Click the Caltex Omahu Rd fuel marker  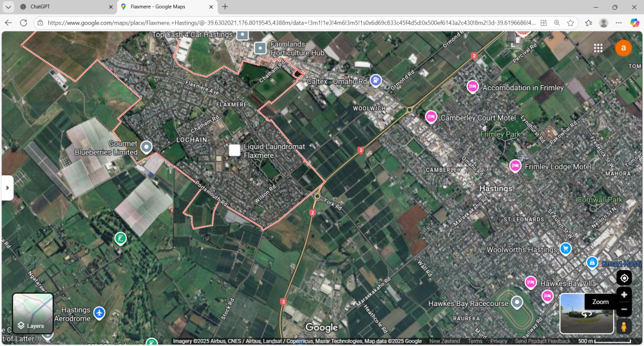tap(376, 81)
